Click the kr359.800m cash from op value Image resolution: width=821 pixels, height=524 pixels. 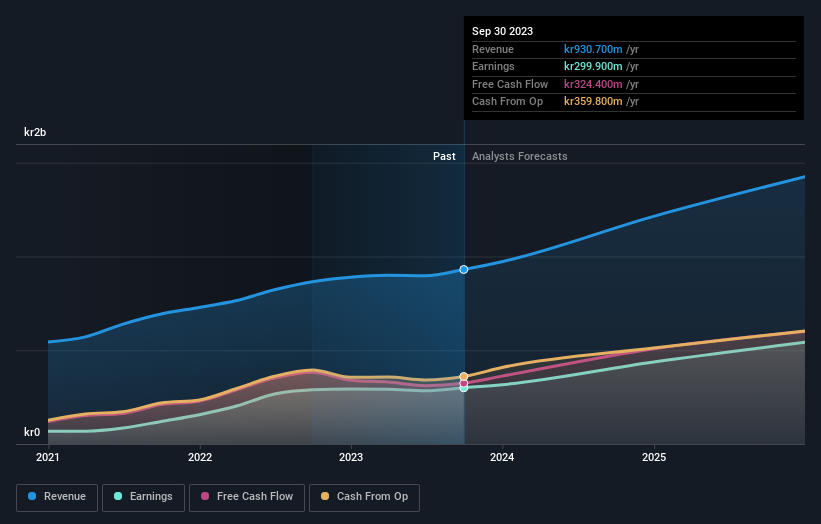593,102
